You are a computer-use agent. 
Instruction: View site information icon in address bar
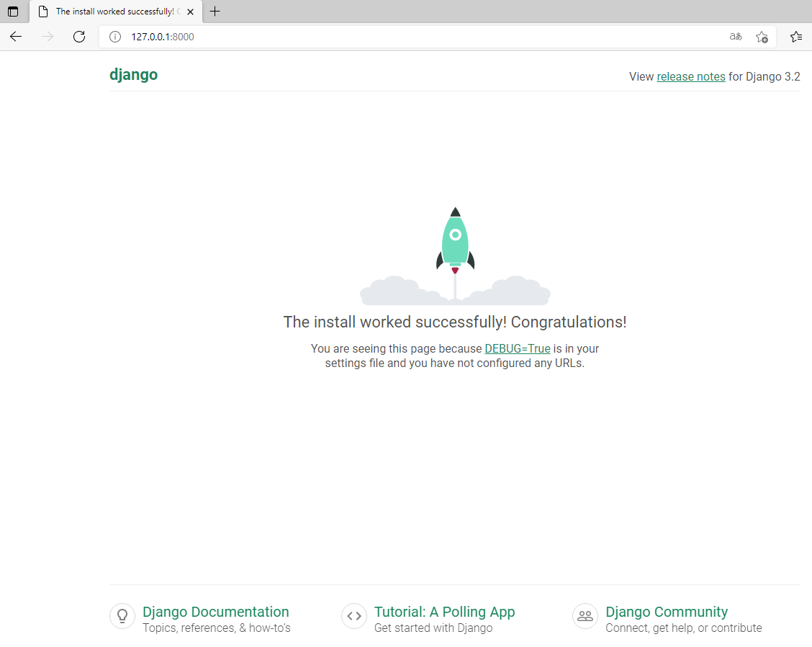coord(115,37)
